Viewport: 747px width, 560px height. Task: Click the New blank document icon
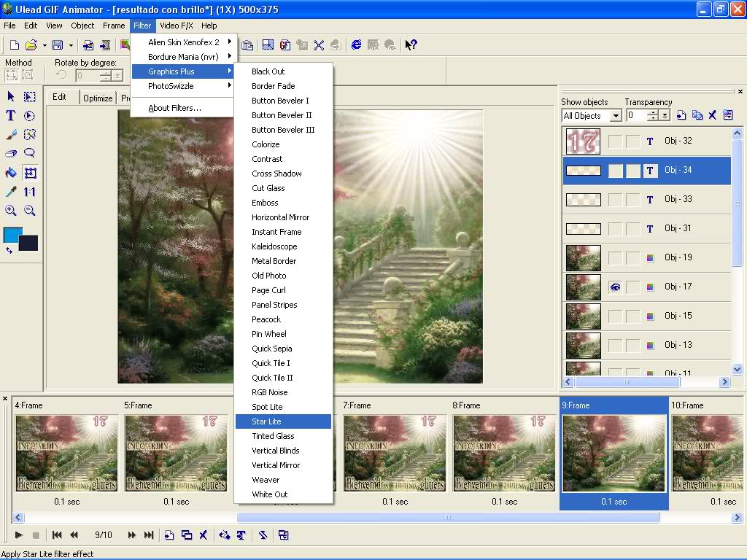coord(15,44)
